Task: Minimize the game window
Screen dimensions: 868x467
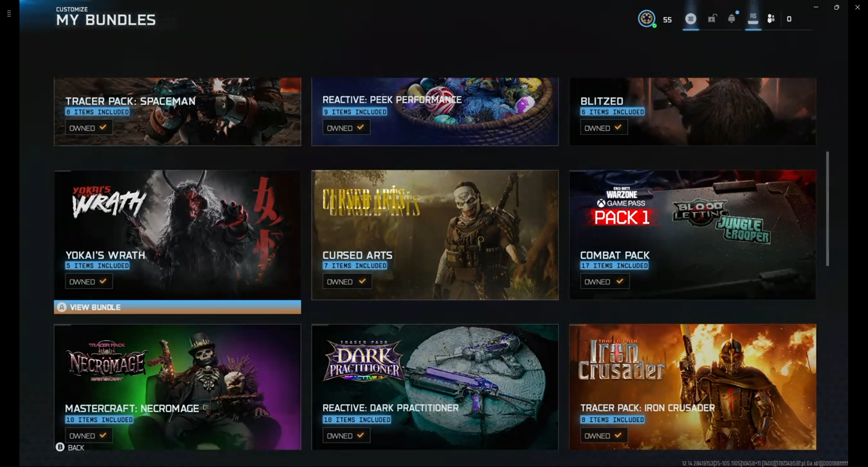Action: click(816, 7)
